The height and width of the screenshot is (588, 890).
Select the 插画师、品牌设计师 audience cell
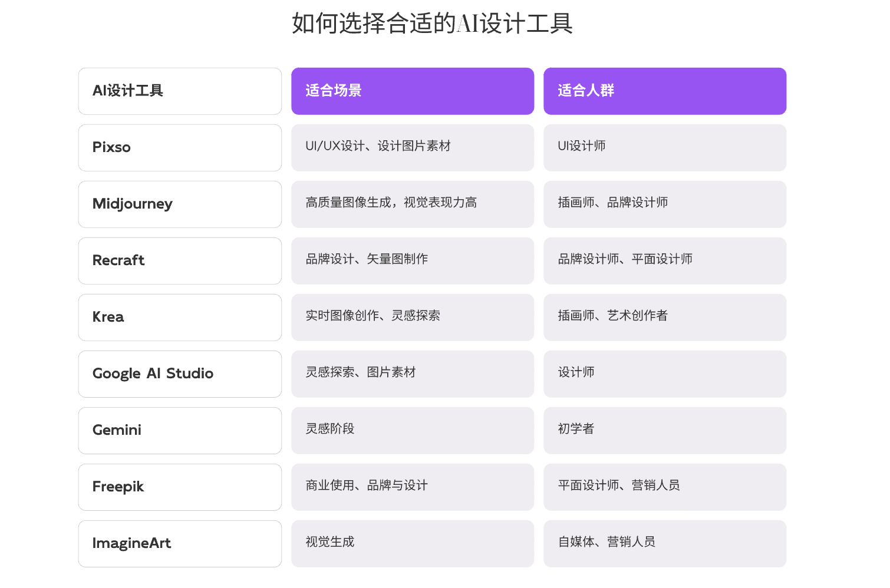pyautogui.click(x=665, y=204)
